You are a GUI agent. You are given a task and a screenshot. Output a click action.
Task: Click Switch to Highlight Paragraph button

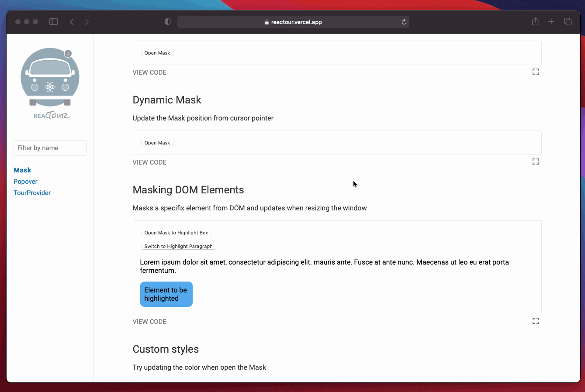(x=178, y=246)
